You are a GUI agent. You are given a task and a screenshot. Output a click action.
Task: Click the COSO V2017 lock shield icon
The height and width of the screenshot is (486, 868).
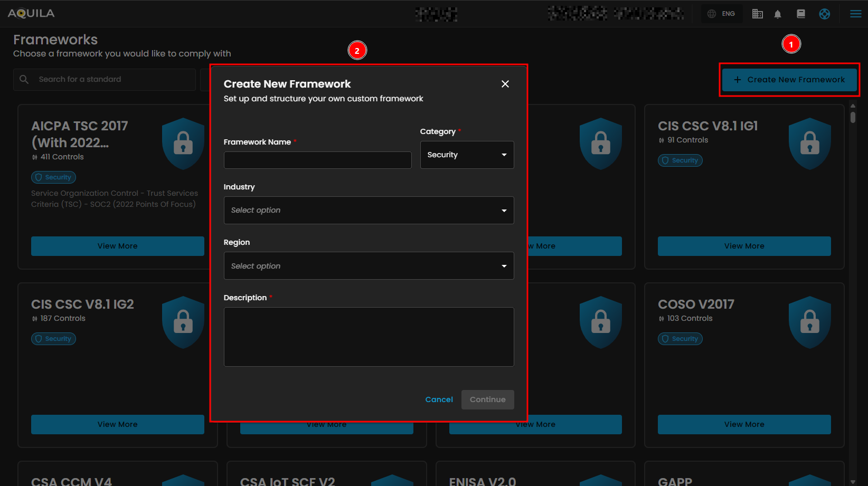tap(809, 322)
